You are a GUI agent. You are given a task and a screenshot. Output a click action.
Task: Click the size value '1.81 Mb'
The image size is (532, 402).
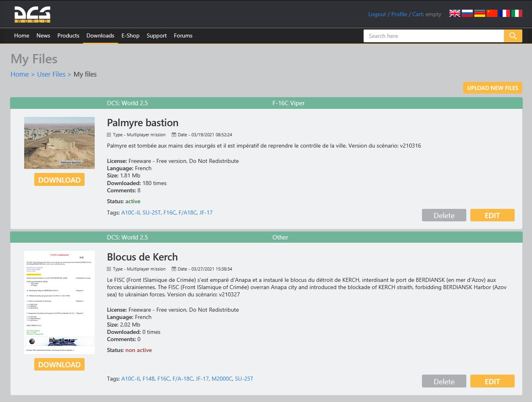coord(130,175)
